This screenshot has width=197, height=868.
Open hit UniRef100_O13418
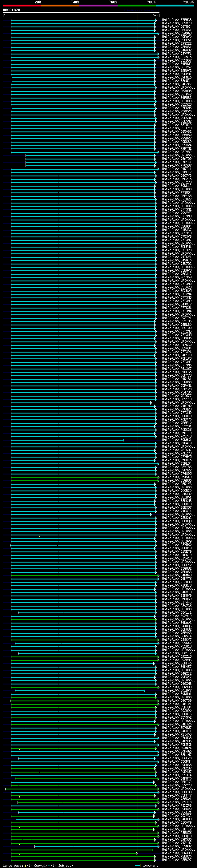(176, 559)
